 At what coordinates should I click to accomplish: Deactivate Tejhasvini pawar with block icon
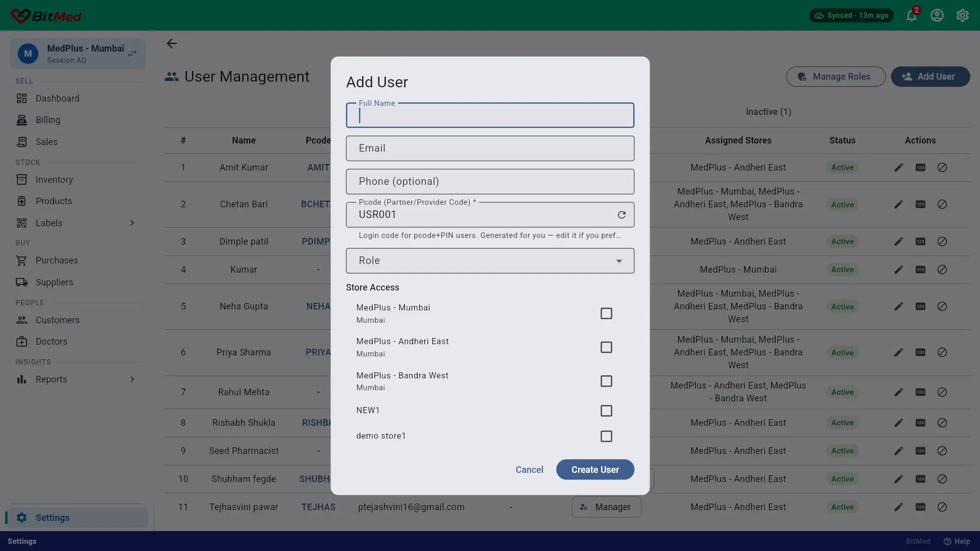(x=942, y=507)
